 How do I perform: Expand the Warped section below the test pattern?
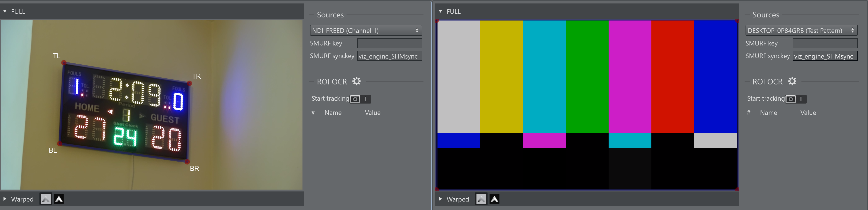(x=440, y=199)
